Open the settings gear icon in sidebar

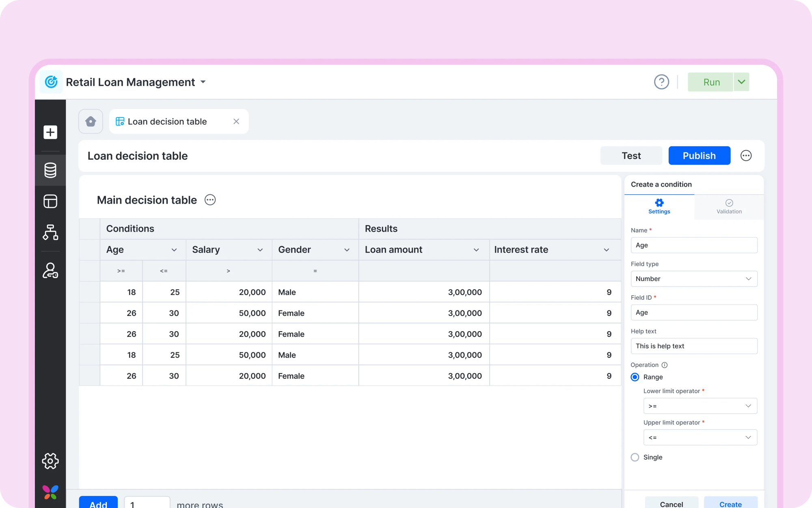pos(50,461)
